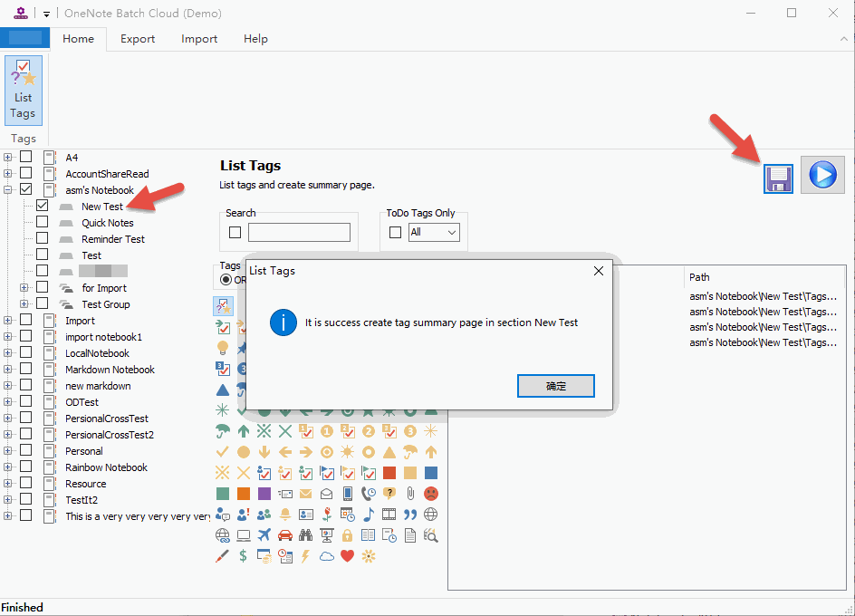
Task: Select the TestIt2 notebook in tree
Action: (x=82, y=500)
